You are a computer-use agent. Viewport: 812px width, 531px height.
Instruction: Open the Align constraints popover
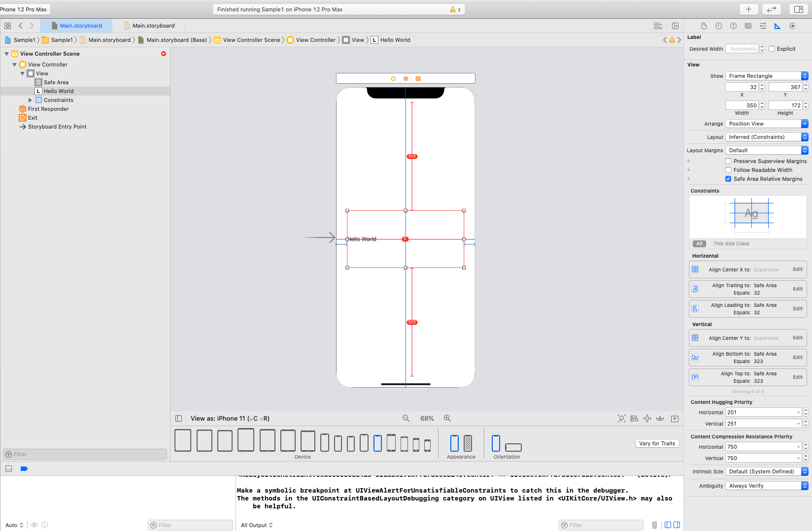635,418
